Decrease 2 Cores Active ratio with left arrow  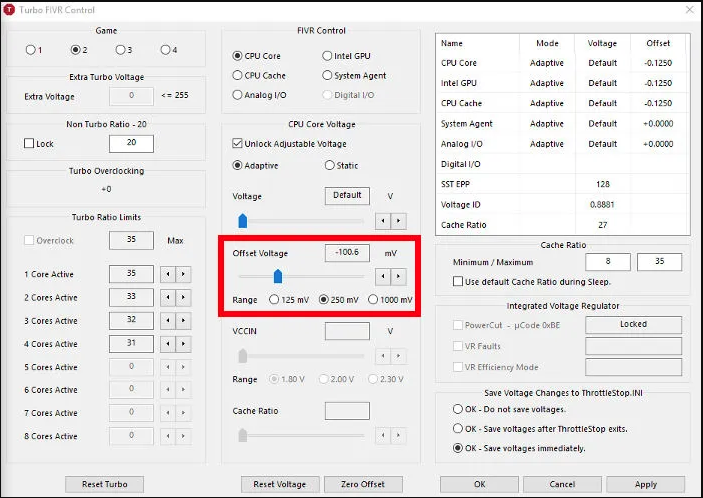coord(168,297)
